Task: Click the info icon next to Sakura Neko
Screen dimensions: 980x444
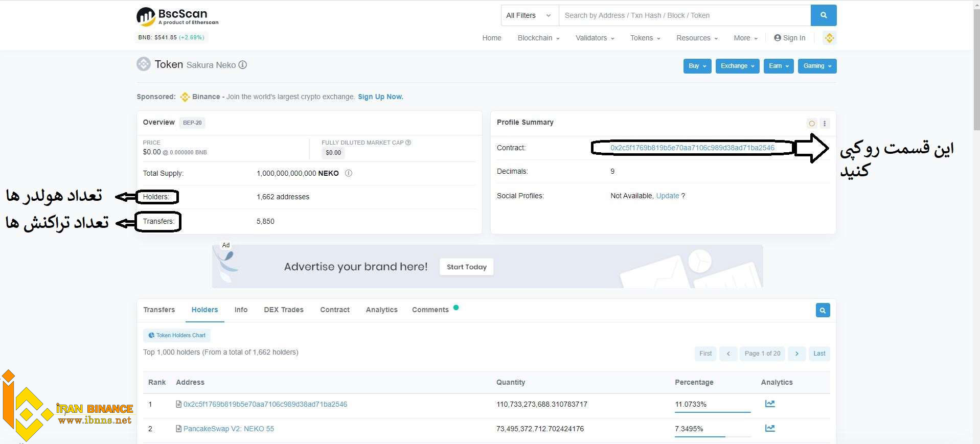Action: [x=243, y=65]
